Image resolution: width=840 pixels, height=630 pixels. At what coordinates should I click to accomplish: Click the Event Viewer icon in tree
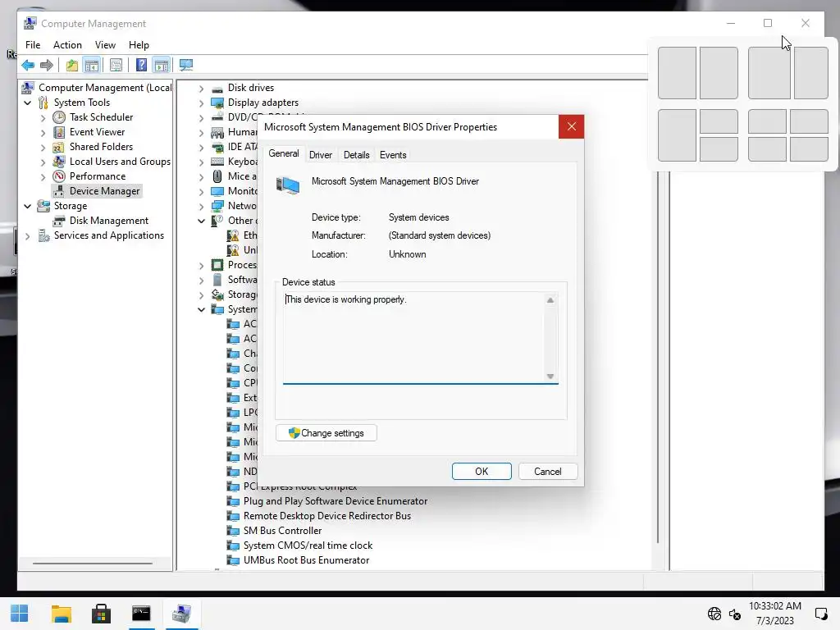coord(59,132)
